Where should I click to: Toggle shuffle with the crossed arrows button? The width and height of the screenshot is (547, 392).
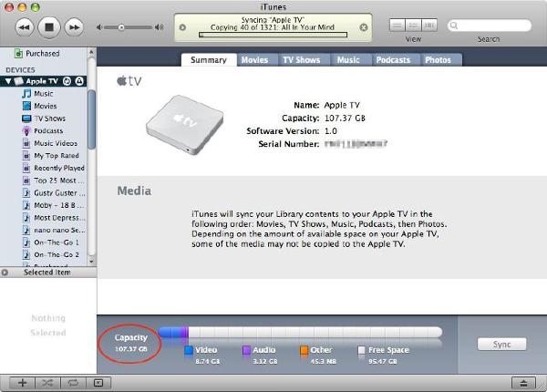click(x=47, y=383)
